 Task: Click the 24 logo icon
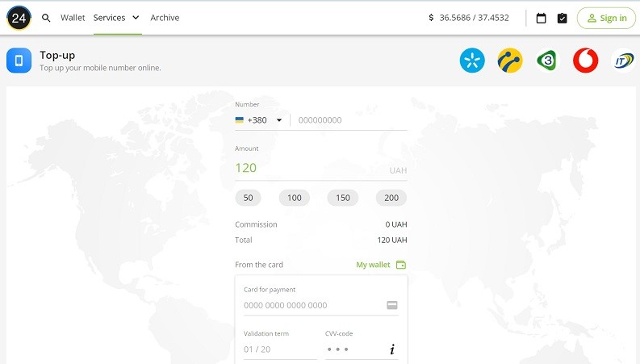click(x=19, y=18)
